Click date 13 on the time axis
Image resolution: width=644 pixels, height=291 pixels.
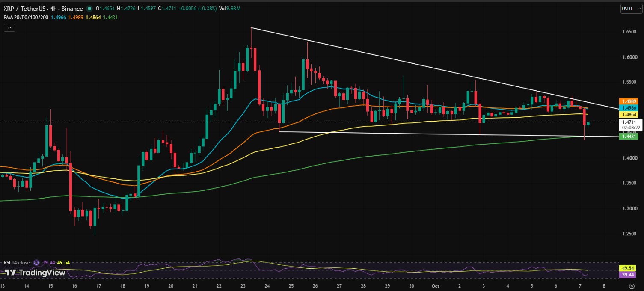click(3, 286)
